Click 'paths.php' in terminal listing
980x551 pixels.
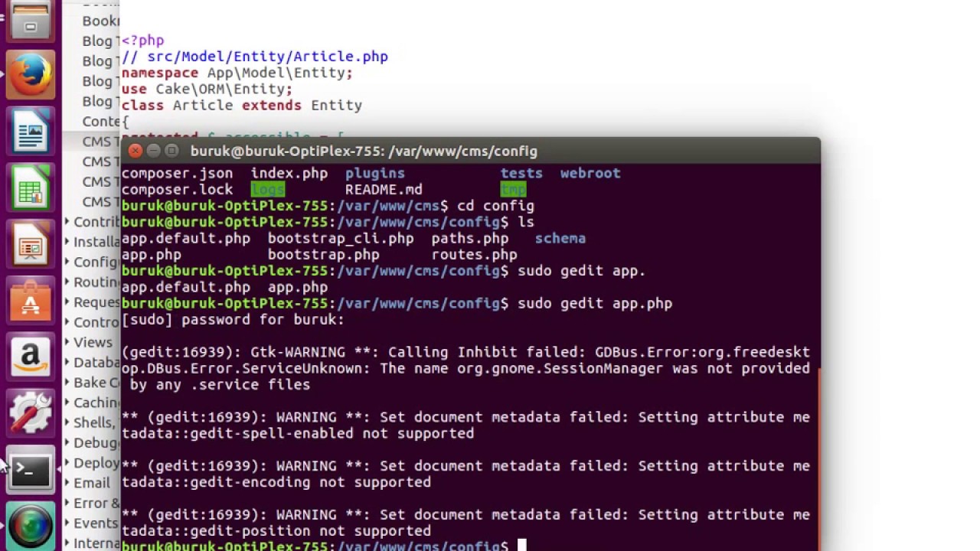470,239
